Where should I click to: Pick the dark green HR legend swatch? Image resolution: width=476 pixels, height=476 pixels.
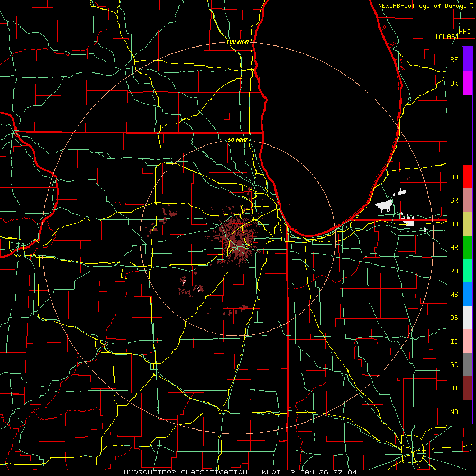(467, 247)
